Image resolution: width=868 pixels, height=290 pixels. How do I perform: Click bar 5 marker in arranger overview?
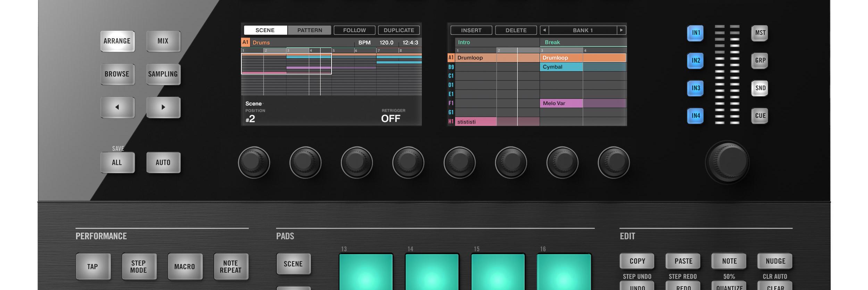(x=334, y=51)
